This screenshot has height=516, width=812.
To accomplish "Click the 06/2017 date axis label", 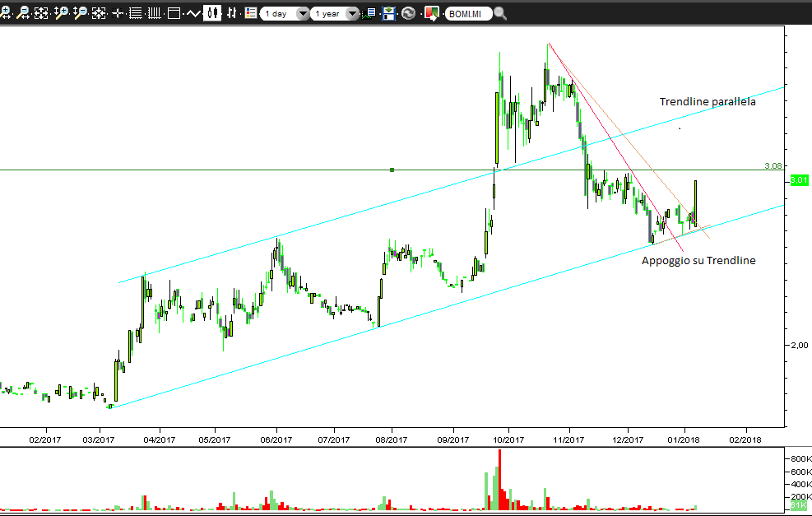I will (x=276, y=439).
